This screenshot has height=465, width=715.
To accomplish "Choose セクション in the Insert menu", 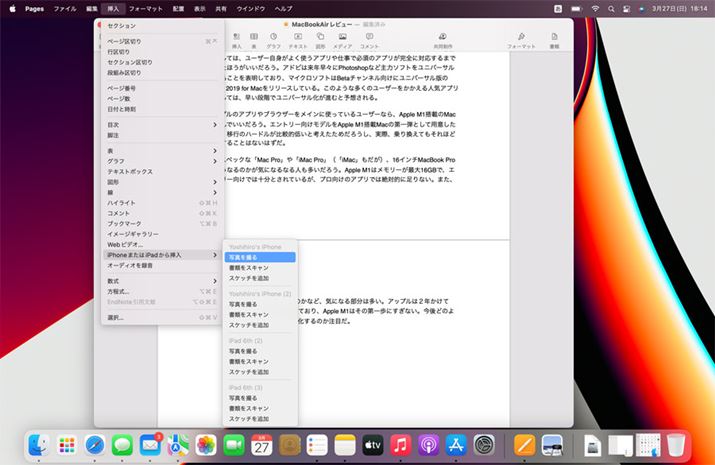I will pyautogui.click(x=161, y=26).
